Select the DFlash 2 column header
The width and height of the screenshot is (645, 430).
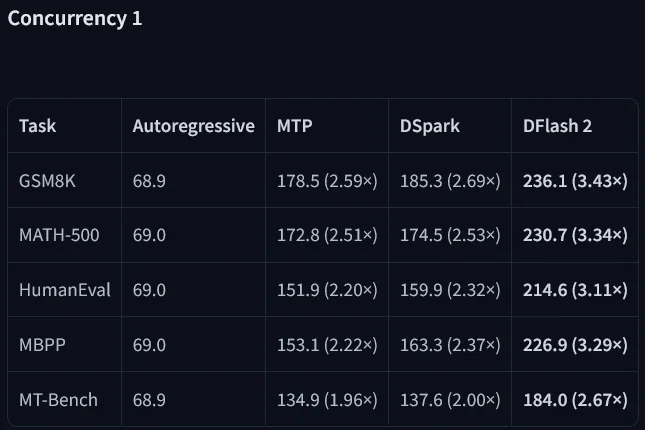[x=557, y=126]
